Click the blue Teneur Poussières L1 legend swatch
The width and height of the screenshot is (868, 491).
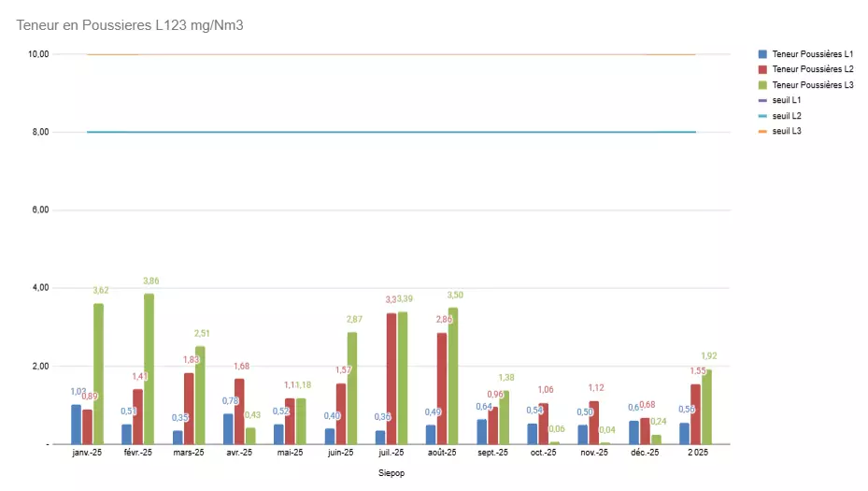[x=762, y=54]
